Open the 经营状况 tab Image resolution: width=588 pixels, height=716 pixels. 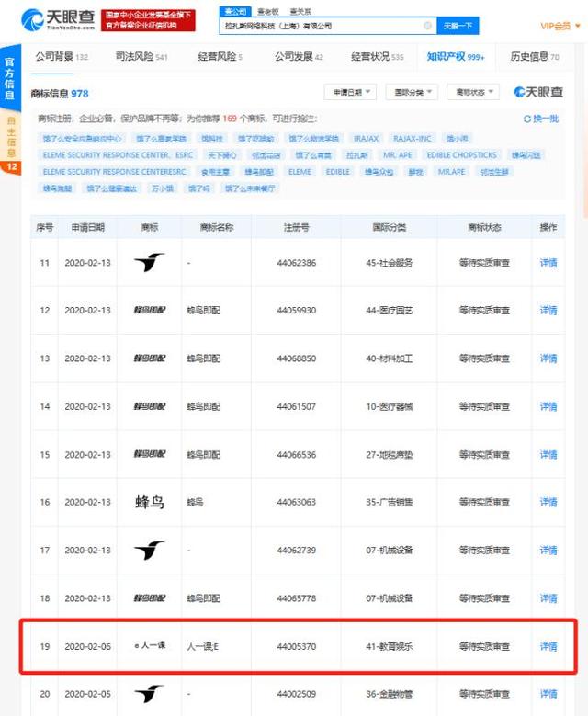click(x=377, y=57)
